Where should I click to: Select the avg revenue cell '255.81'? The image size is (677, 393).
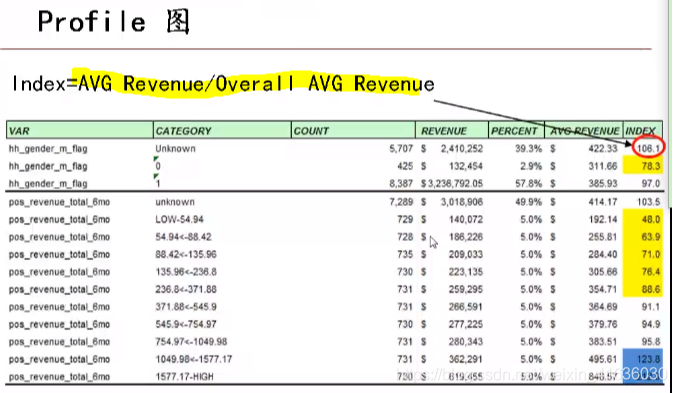[x=603, y=237]
